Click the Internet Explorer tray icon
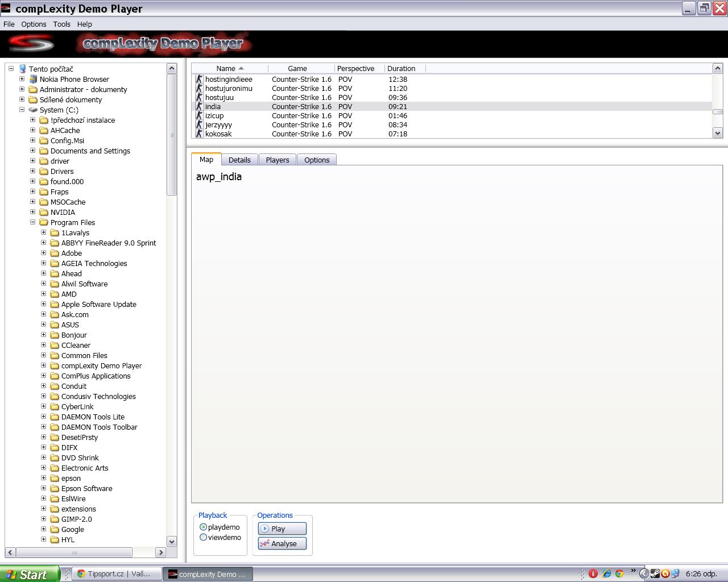This screenshot has width=728, height=582. coord(607,573)
